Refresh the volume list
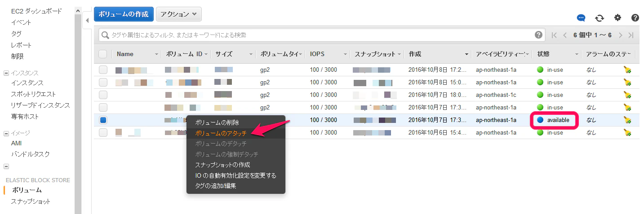644x214 pixels. 600,17
